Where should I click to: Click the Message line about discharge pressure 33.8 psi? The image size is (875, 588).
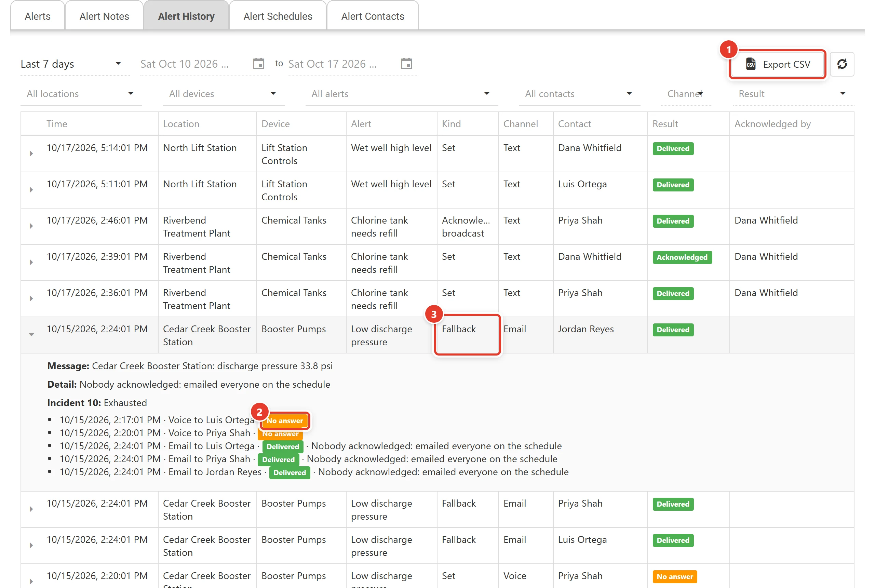click(x=190, y=366)
